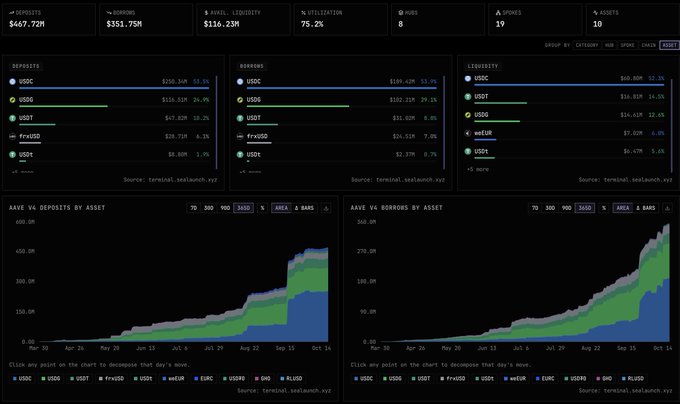This screenshot has height=404, width=680.
Task: Click the USDT coin icon in Borrows list
Action: pos(240,118)
